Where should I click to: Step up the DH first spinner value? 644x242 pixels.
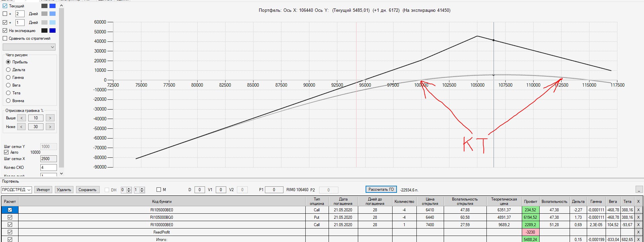coord(129,188)
